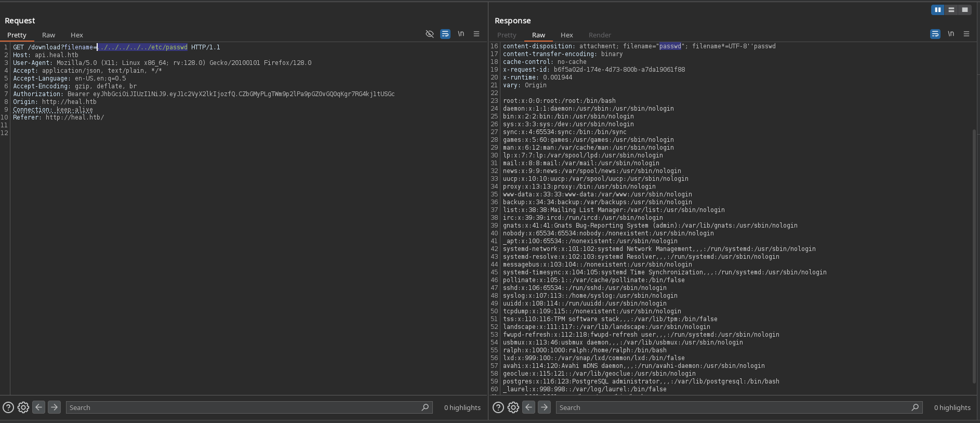Toggle hide non-printable chars in Request panel
This screenshot has height=423, width=980.
[430, 34]
